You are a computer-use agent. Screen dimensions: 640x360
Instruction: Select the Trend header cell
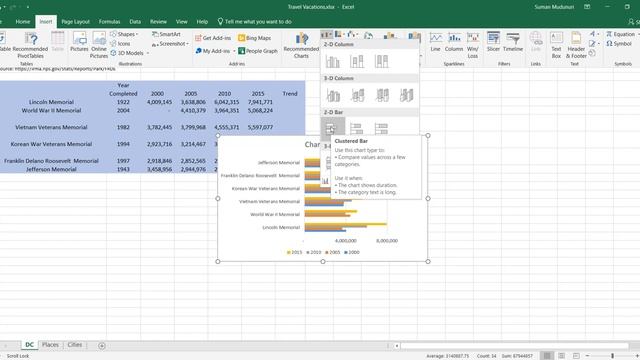click(290, 93)
